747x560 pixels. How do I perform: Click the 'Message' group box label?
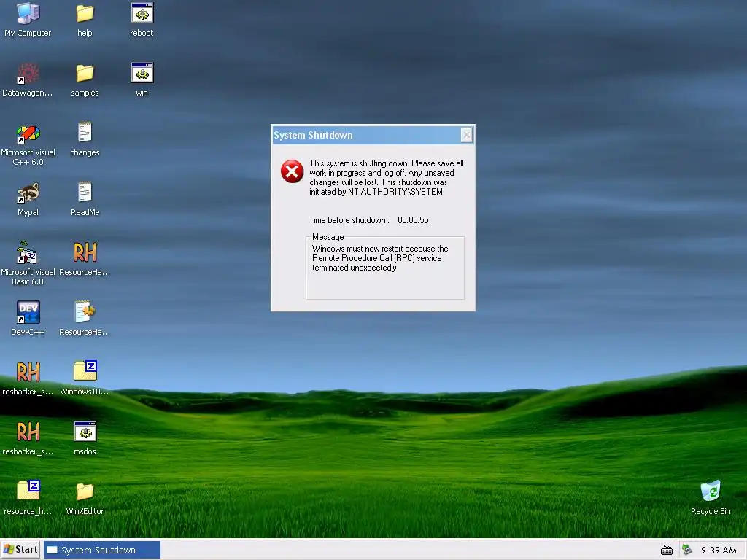tap(328, 237)
